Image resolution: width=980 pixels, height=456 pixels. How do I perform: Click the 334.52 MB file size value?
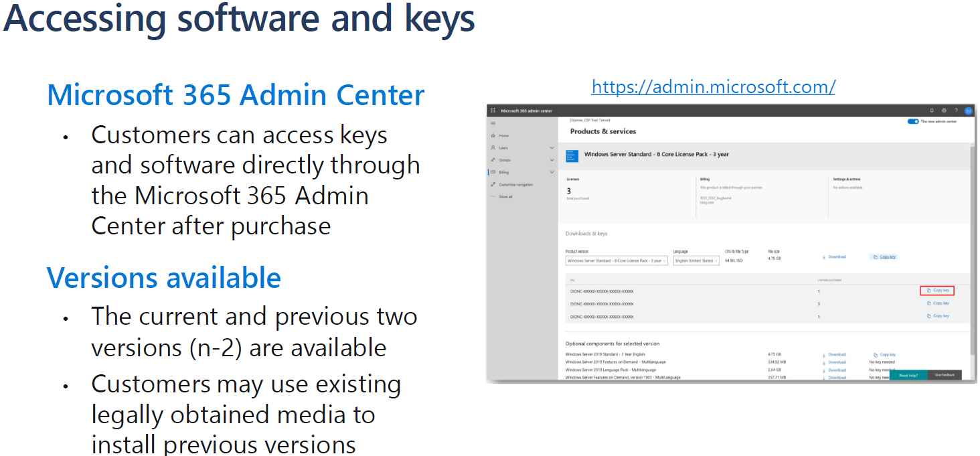[777, 362]
